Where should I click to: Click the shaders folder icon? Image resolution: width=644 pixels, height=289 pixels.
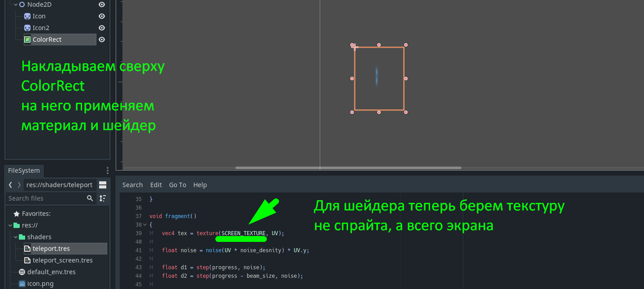pyautogui.click(x=22, y=237)
